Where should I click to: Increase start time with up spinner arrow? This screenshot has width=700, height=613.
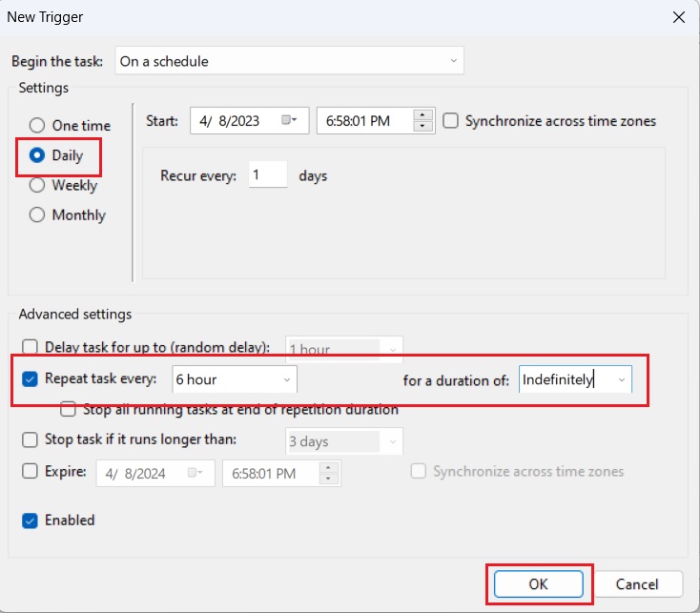[422, 115]
